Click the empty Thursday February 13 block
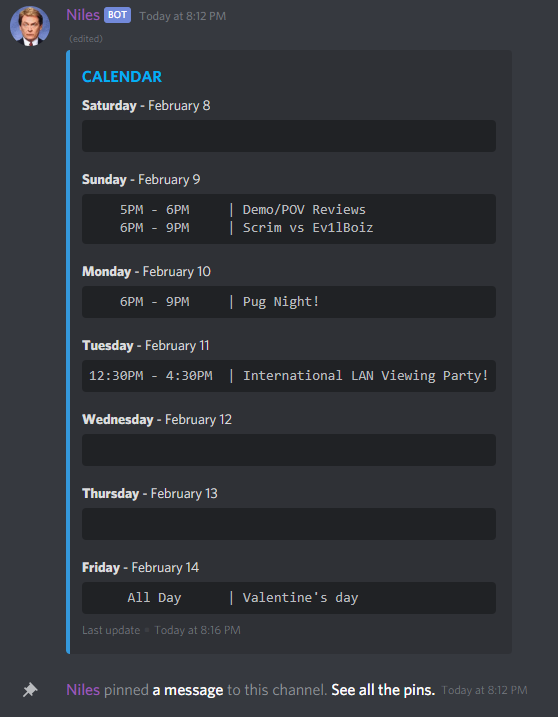Viewport: 558px width, 717px height. click(289, 524)
